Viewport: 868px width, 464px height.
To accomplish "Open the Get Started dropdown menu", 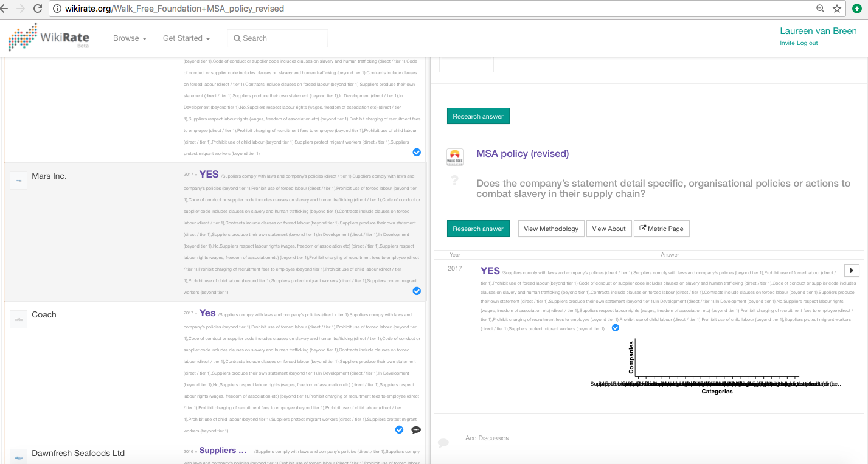I will (187, 38).
